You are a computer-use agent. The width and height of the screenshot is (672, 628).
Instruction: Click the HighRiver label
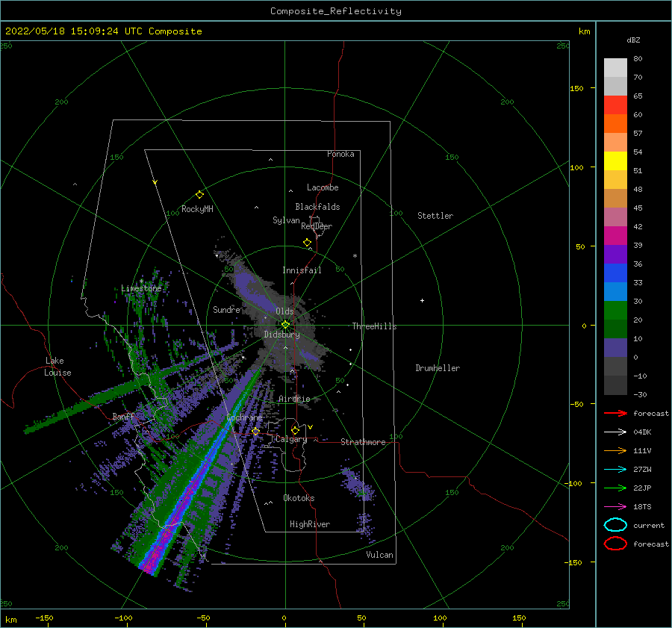[310, 524]
